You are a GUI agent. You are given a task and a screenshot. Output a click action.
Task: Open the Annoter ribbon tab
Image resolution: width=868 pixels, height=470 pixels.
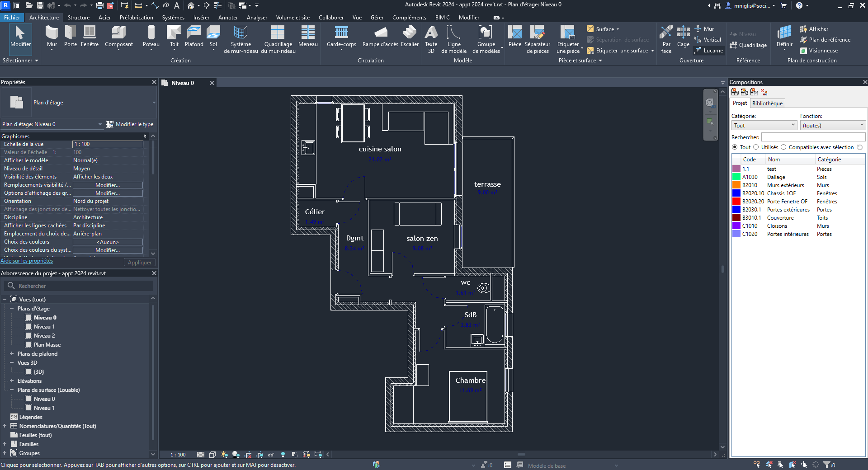coord(228,18)
